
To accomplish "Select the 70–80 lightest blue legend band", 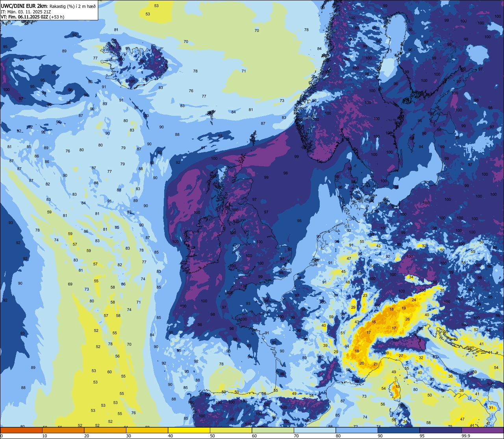I will pyautogui.click(x=315, y=430).
